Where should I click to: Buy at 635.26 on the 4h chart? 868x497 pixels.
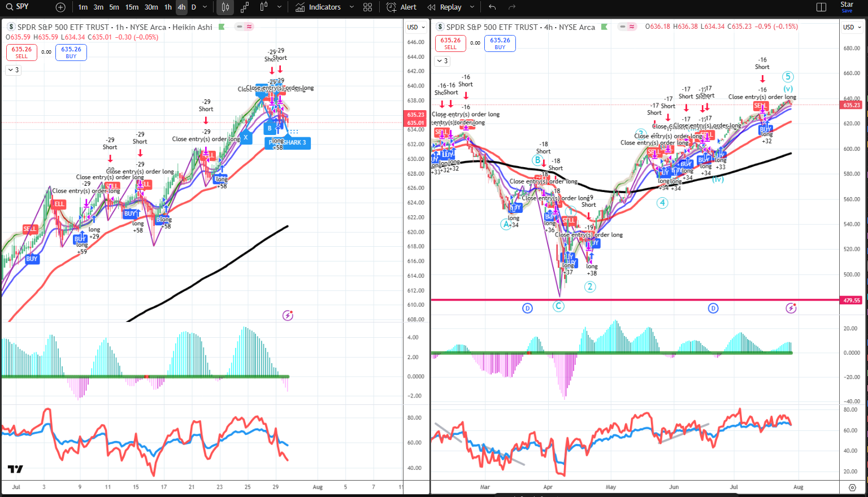tap(500, 43)
